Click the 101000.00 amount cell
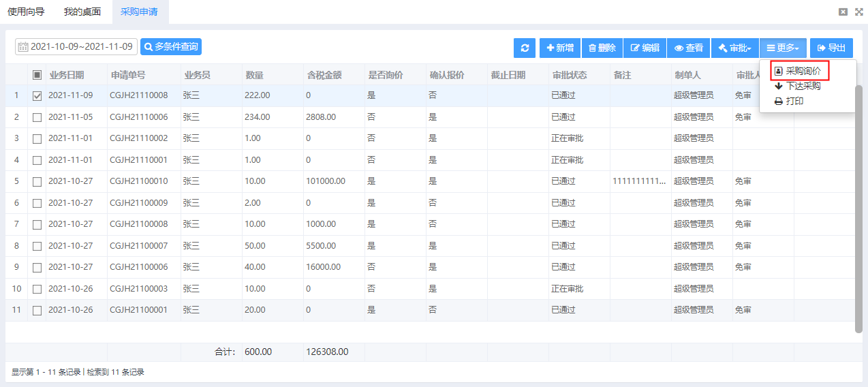 click(x=334, y=181)
